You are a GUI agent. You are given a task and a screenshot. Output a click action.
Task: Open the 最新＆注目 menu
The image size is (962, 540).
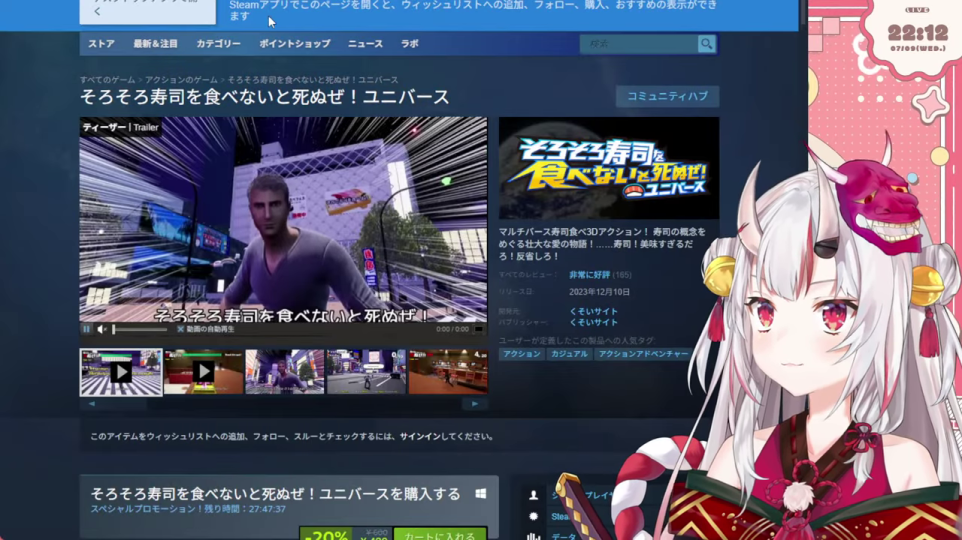(x=155, y=44)
